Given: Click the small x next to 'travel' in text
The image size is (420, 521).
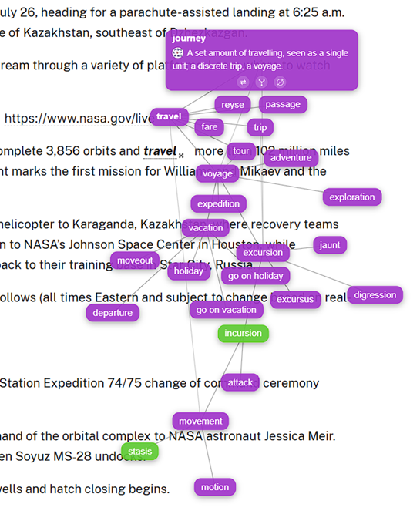Looking at the screenshot, I should coord(181,155).
